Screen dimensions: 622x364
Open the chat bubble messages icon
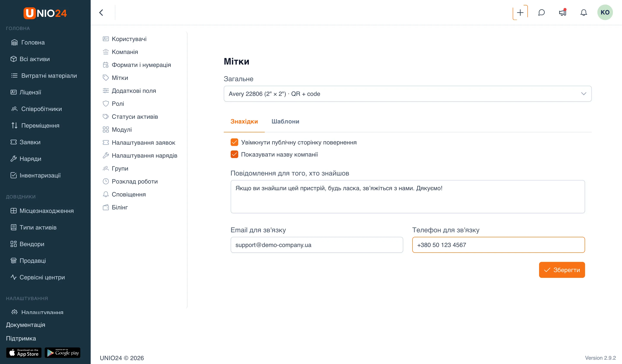tap(541, 12)
